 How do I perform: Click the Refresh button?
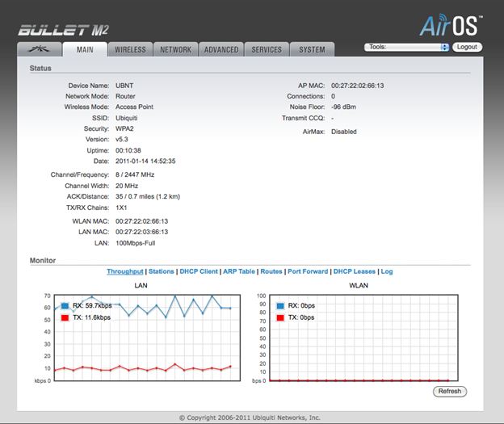[x=450, y=391]
